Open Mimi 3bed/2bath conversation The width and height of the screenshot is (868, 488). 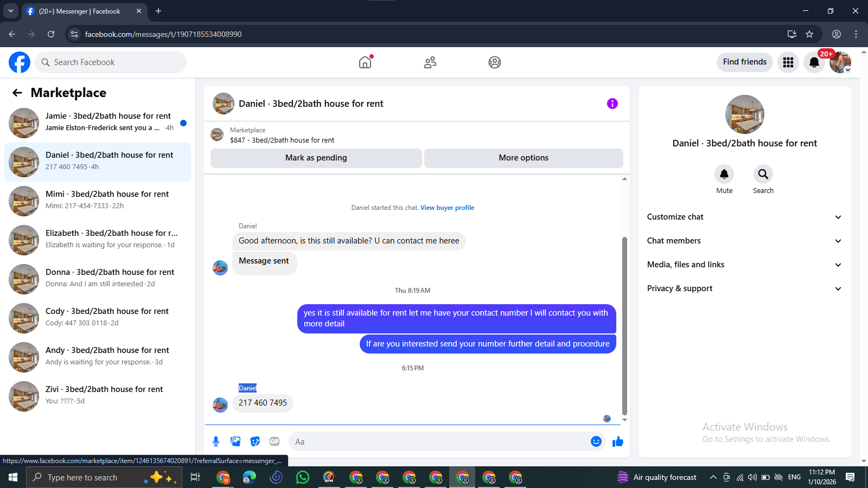click(98, 201)
